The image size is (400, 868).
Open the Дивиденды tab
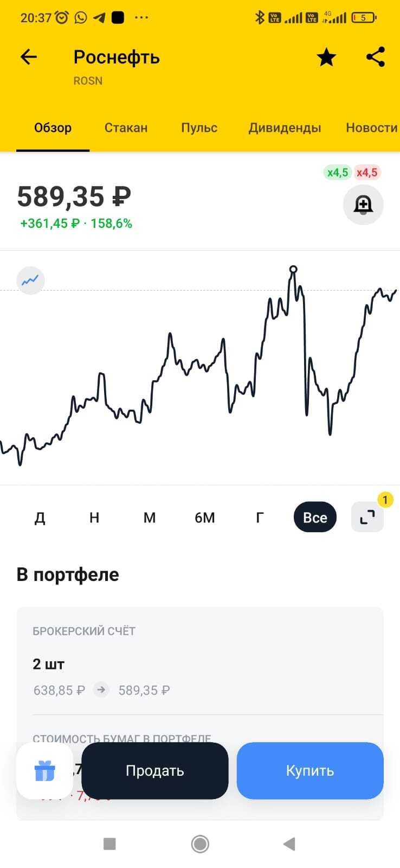285,128
